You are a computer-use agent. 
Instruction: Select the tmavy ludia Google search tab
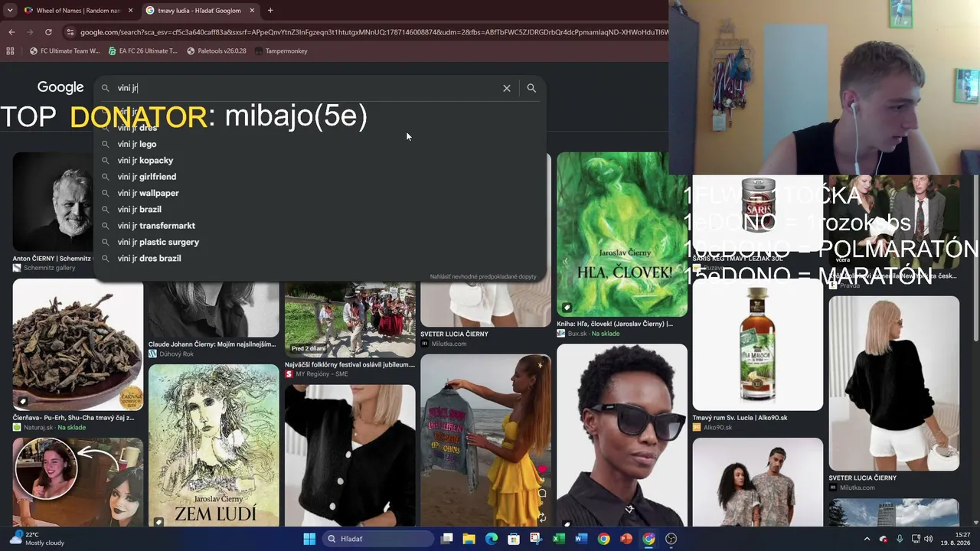[x=200, y=11]
